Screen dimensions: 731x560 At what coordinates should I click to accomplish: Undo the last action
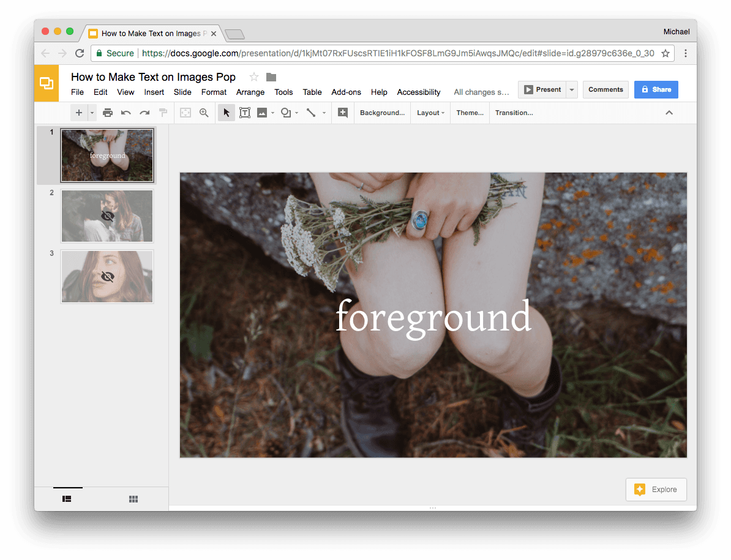(x=126, y=113)
